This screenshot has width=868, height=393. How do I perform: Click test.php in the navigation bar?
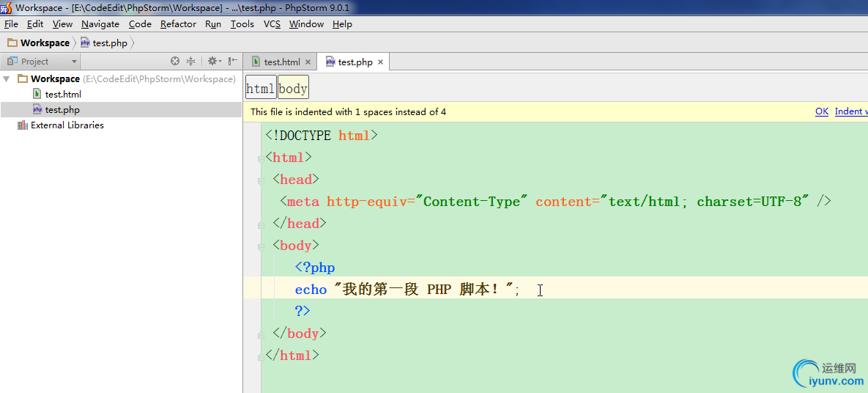110,43
